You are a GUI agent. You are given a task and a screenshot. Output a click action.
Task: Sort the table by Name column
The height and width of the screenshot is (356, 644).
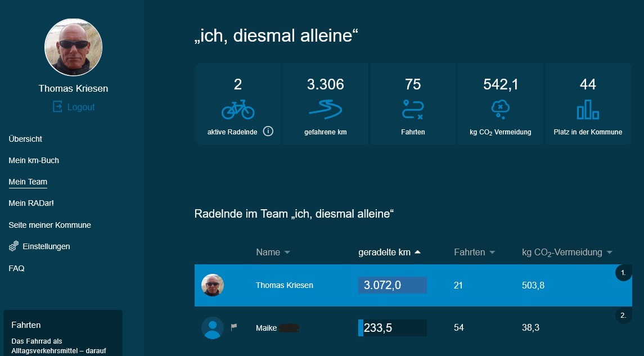273,253
